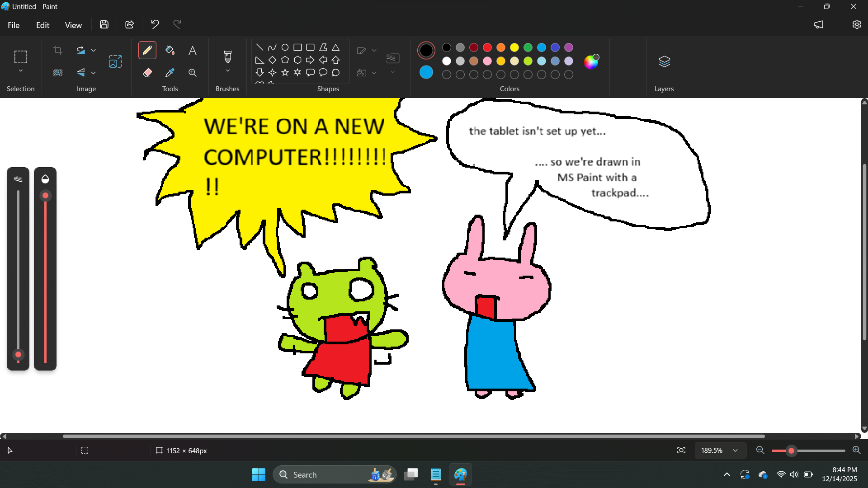Image resolution: width=868 pixels, height=488 pixels.
Task: Open the zoom percentage dropdown
Action: point(736,450)
